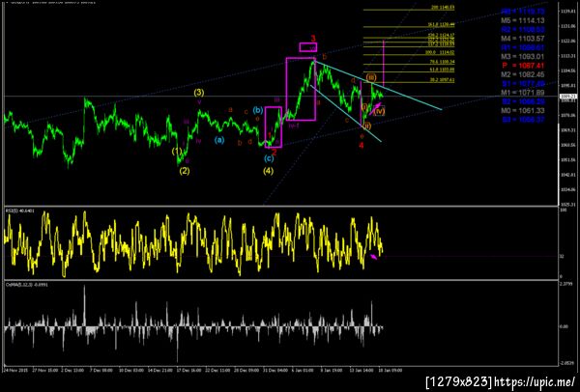Click the '24 Nov 2015' time axis label
This screenshot has height=392, width=580.
click(x=14, y=369)
